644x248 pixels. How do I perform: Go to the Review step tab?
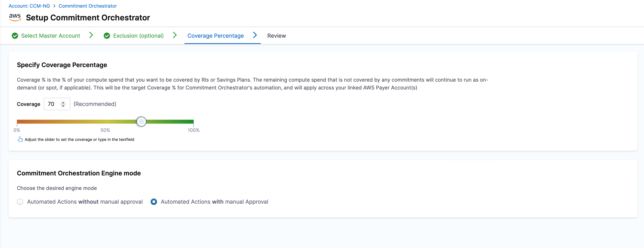point(276,36)
